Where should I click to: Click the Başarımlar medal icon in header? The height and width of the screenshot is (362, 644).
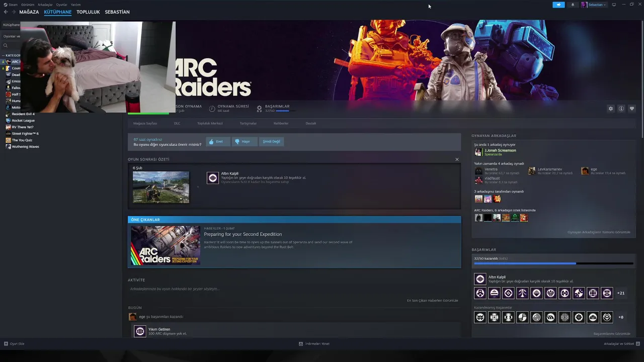260,109
